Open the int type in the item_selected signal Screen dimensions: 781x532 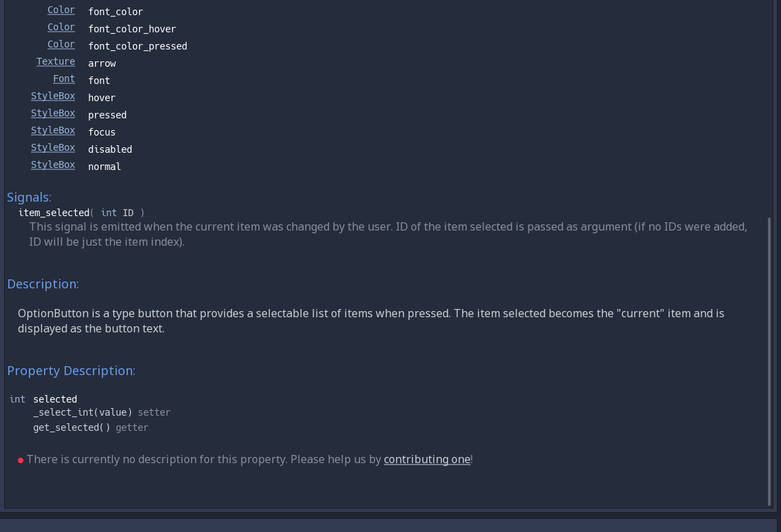point(109,213)
